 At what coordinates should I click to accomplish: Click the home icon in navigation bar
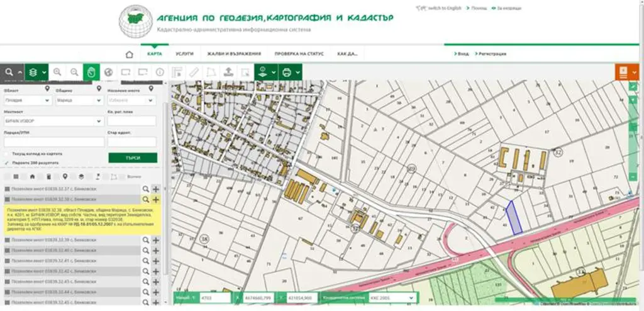[130, 54]
